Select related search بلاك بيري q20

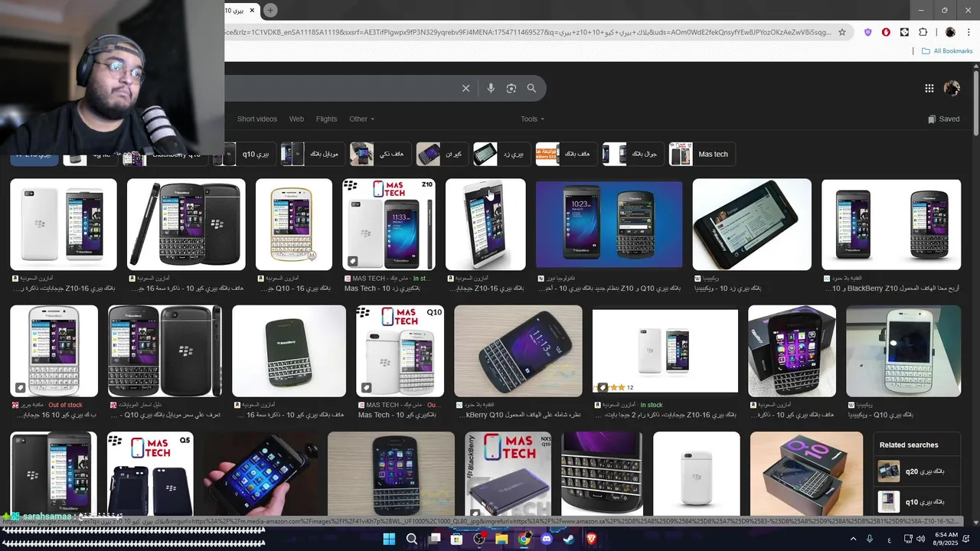916,471
